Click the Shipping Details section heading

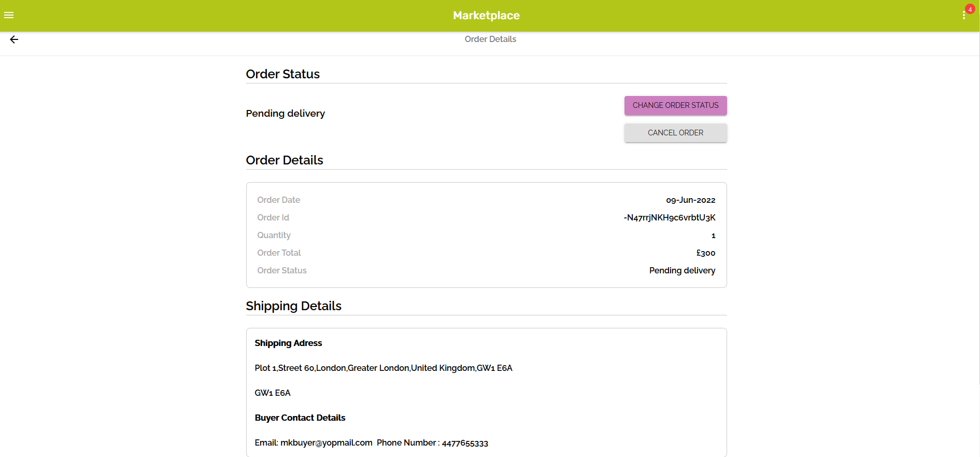[293, 306]
